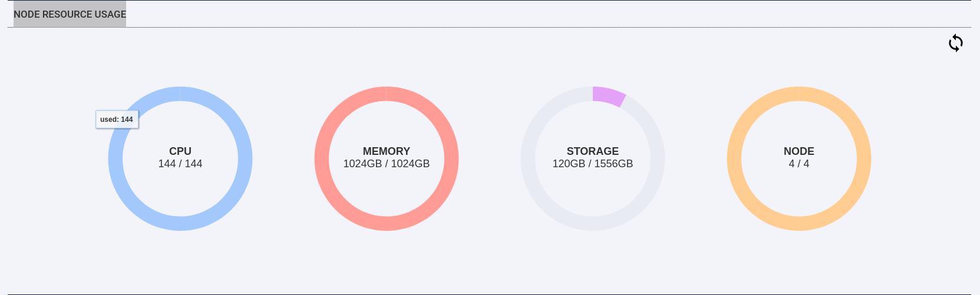Click the 120GB / 1556GB storage value

[593, 164]
